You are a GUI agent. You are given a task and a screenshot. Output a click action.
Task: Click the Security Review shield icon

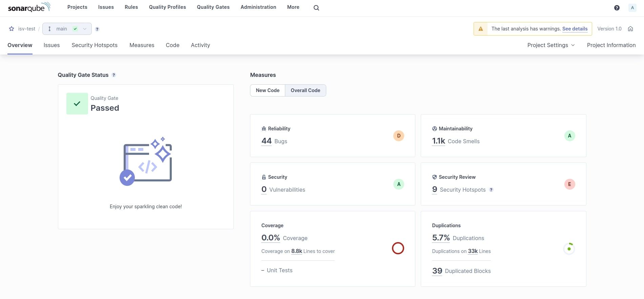(435, 177)
